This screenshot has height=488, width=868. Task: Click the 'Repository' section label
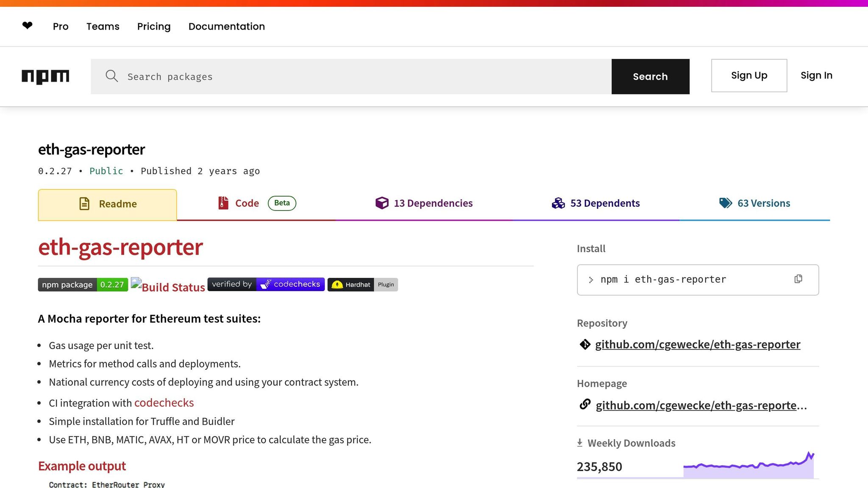pyautogui.click(x=602, y=323)
